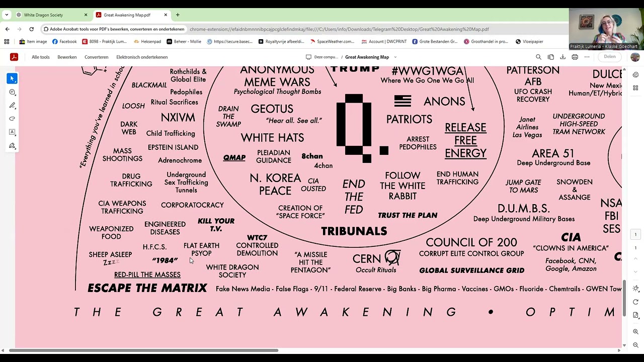The height and width of the screenshot is (362, 644).
Task: Click the scroll down arrow of vertical scrollbar
Action: (624, 345)
